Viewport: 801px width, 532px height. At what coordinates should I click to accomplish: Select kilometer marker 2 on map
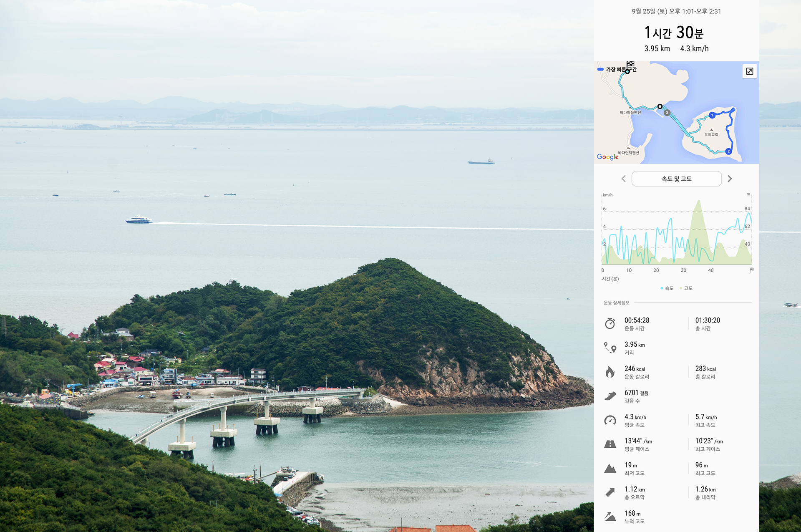728,151
